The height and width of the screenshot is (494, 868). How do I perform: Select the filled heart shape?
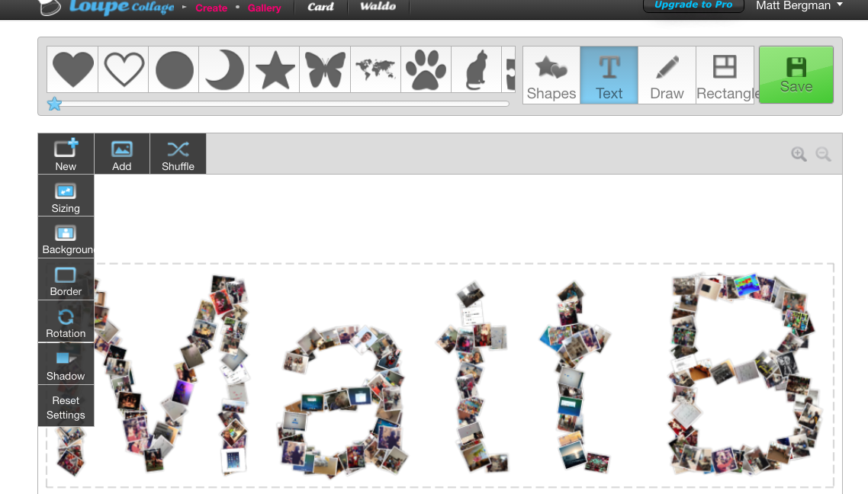tap(72, 69)
